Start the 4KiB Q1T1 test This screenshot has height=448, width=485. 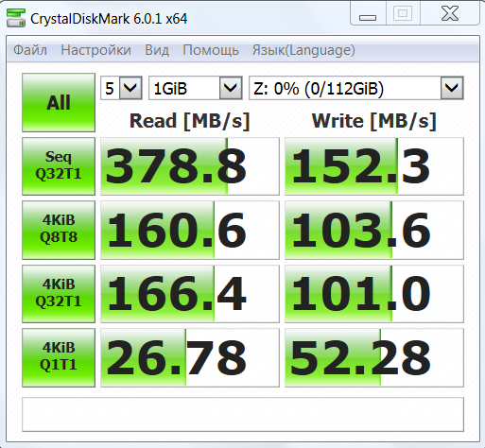(x=59, y=357)
